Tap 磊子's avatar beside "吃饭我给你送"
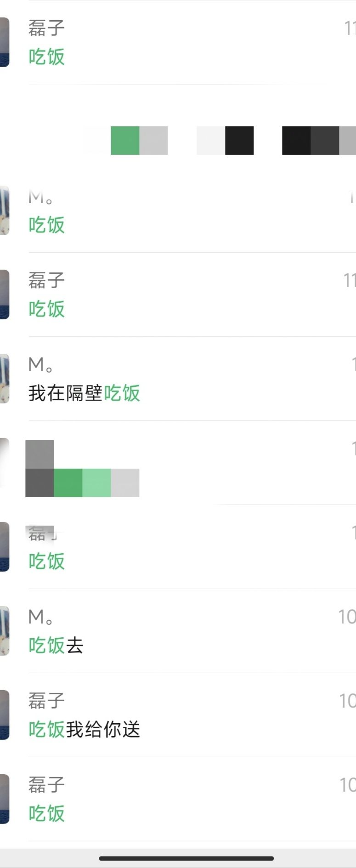The image size is (356, 868). [x=4, y=715]
